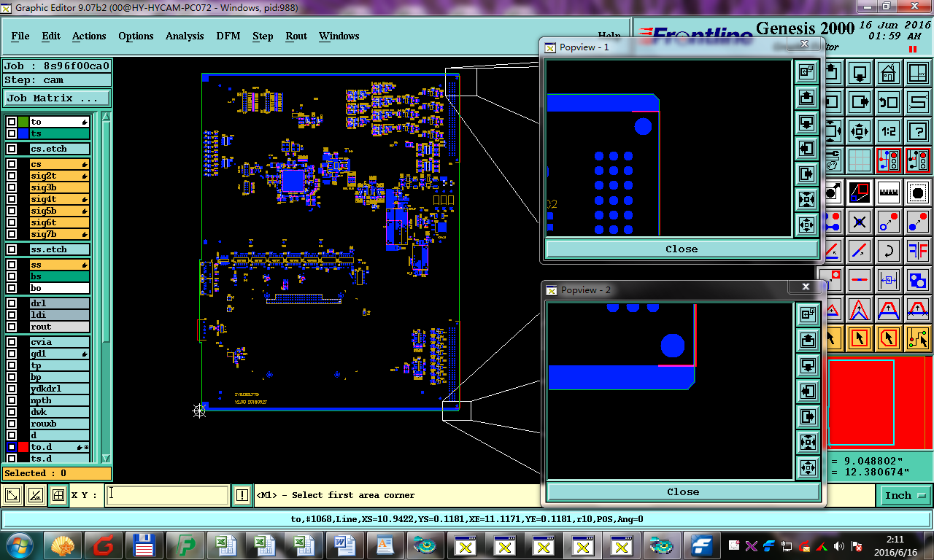Click the home view icon with the house
Viewport: 934px width, 560px height.
888,73
